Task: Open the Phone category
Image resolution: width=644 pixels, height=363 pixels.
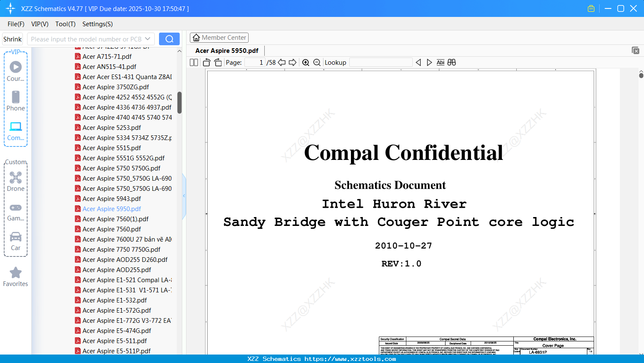Action: coord(16,101)
